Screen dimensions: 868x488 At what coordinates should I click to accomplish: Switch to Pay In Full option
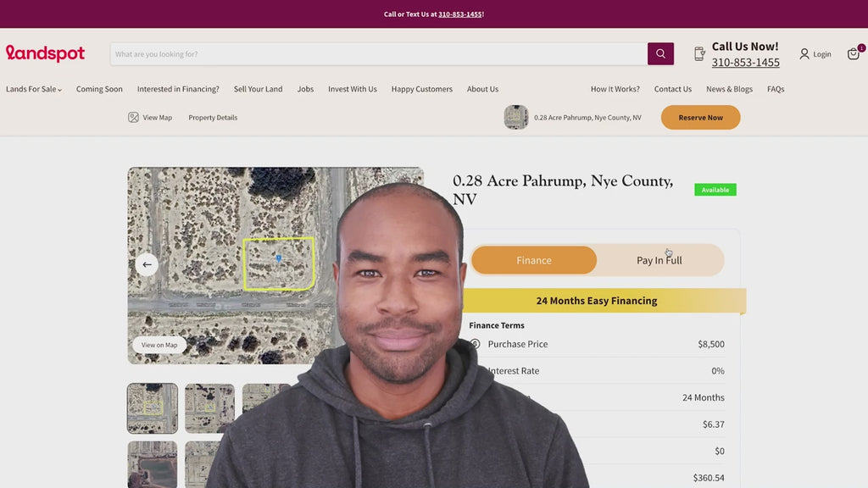pyautogui.click(x=659, y=260)
